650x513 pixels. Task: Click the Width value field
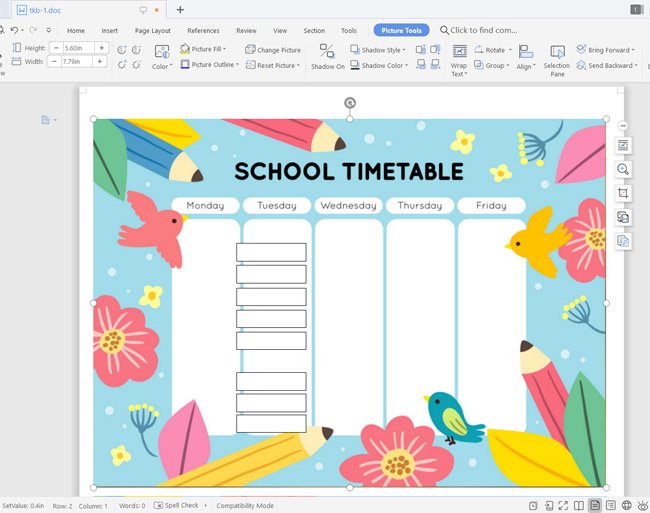[77, 62]
